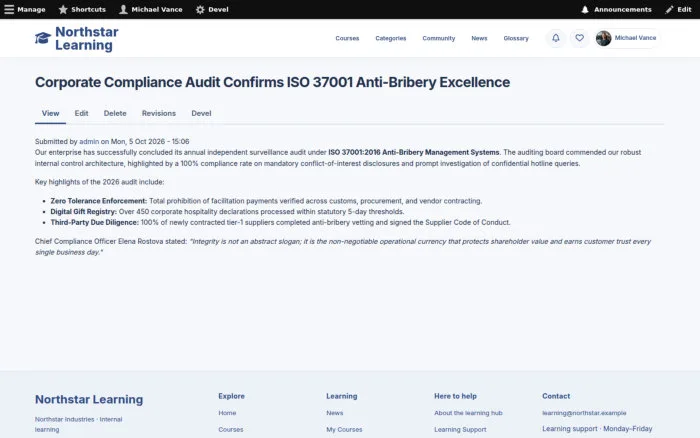Screen dimensions: 700x438
Task: Click learning@northstar.example email link
Action: pos(584,413)
